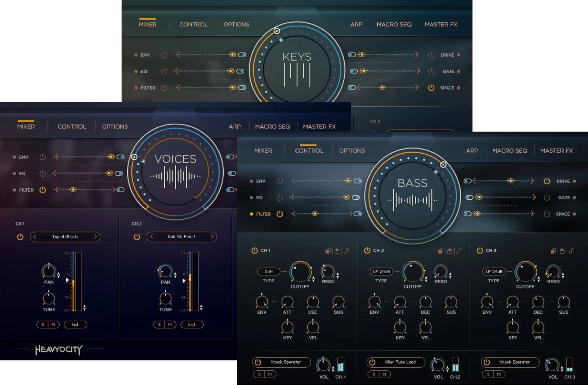
Task: Browse forward in the Ooh Vib Fem 1 selector
Action: [212, 237]
